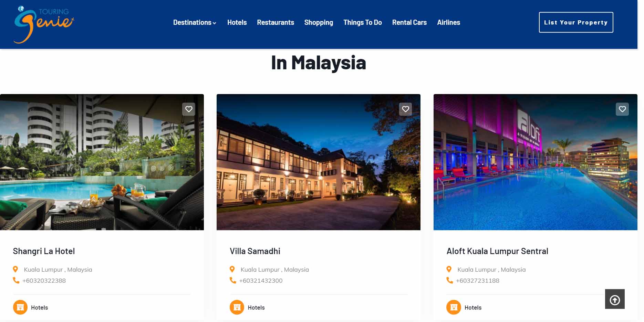644x322 pixels.
Task: Click the Aloft Kuala Lumpur Sentral photo
Action: click(x=535, y=162)
